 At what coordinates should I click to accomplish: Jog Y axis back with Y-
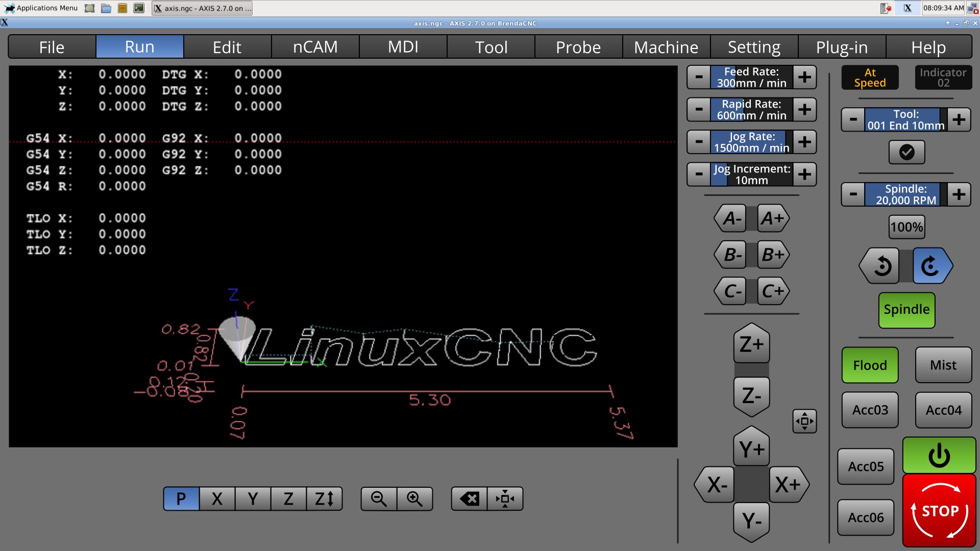tap(751, 521)
